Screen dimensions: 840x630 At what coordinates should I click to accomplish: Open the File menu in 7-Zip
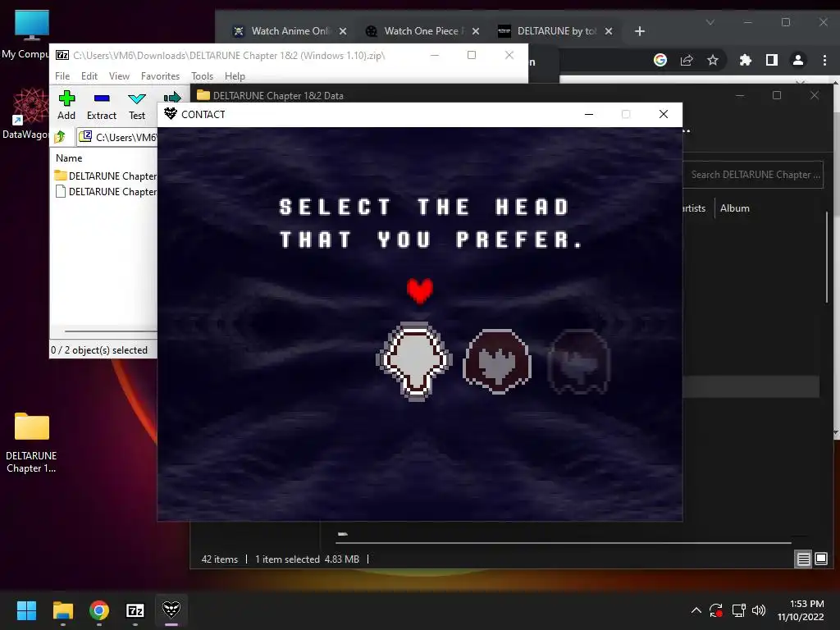click(62, 76)
